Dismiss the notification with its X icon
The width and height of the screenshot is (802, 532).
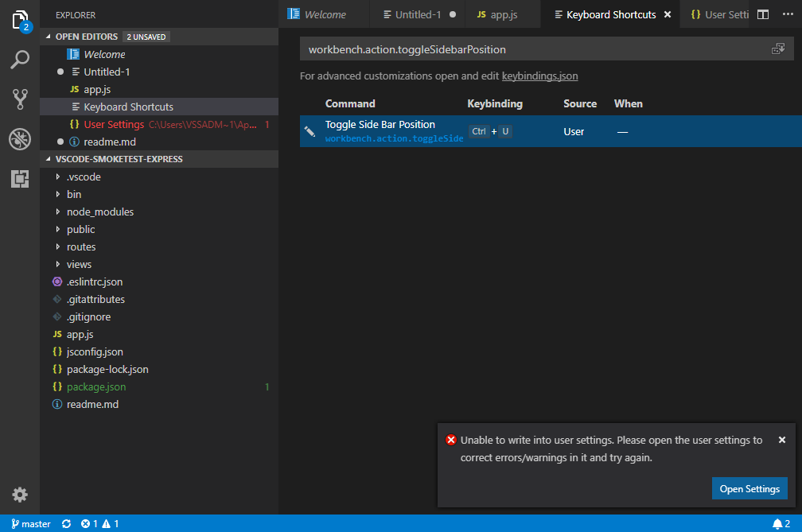tap(781, 440)
